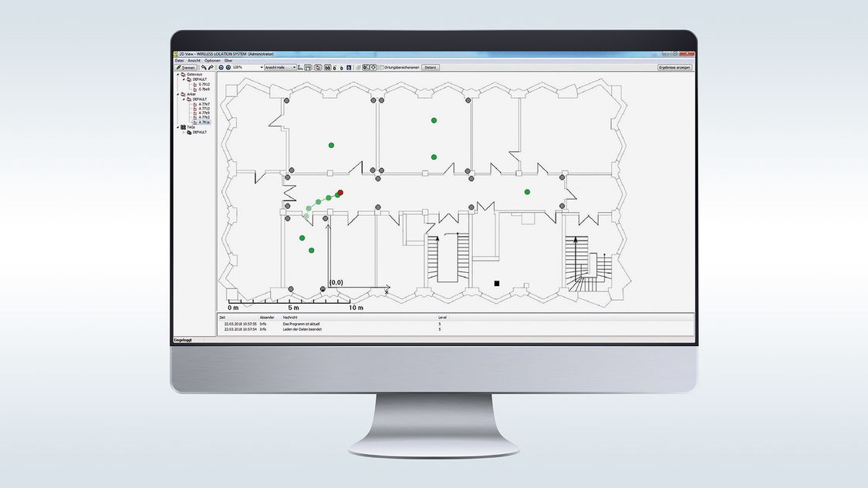Click the TAGs group icon in tree
The height and width of the screenshot is (488, 868).
[183, 127]
